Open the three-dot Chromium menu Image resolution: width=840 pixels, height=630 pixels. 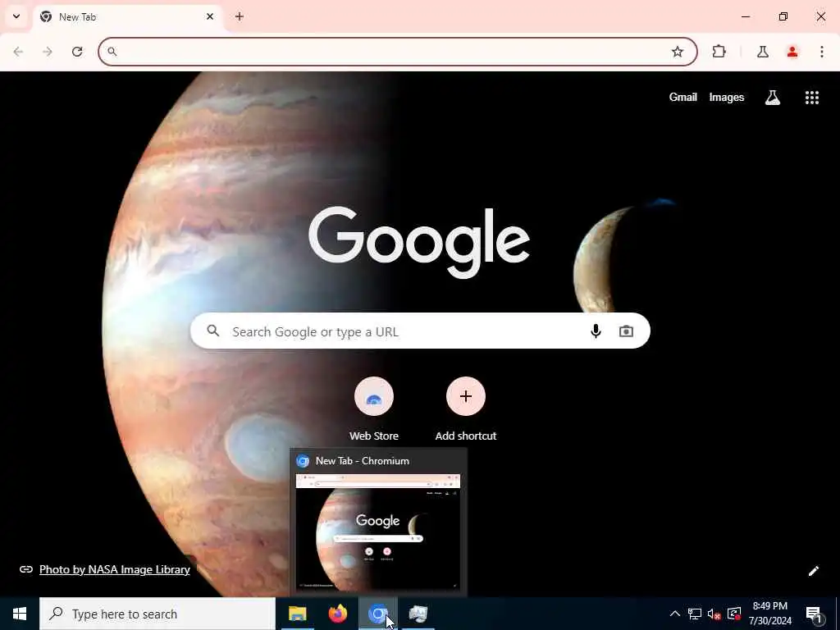click(822, 52)
